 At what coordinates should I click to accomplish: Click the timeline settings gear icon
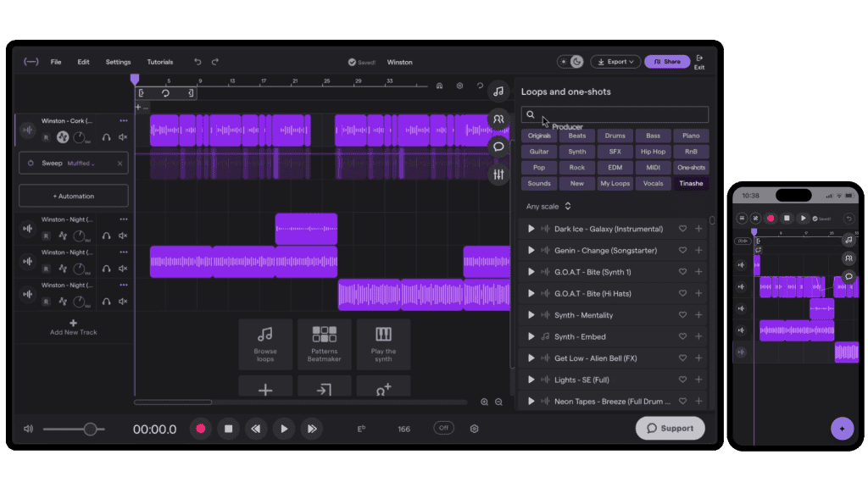point(459,86)
